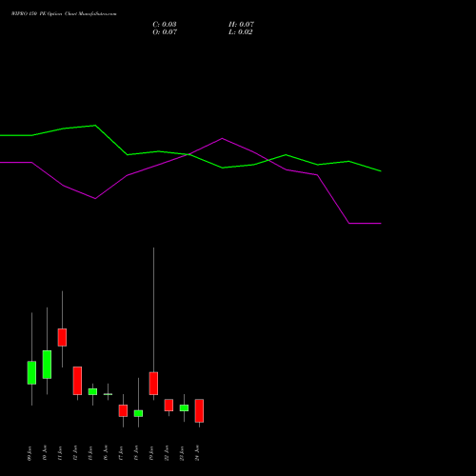This screenshot has height=476, width=476.
Task: Click the low value L: 0.02
Action: (x=241, y=32)
